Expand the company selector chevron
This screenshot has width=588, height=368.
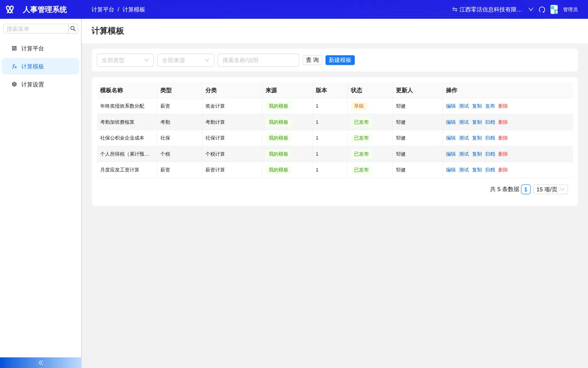pos(531,9)
